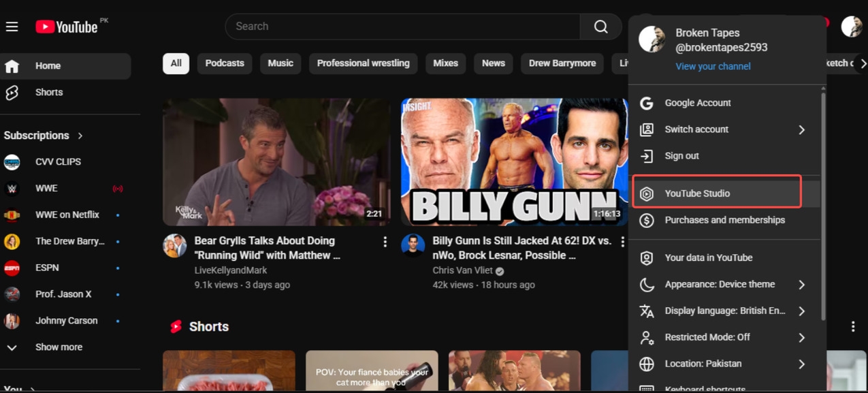Viewport: 868px width, 393px height.
Task: Open the WWE channel avatar
Action: tap(12, 189)
